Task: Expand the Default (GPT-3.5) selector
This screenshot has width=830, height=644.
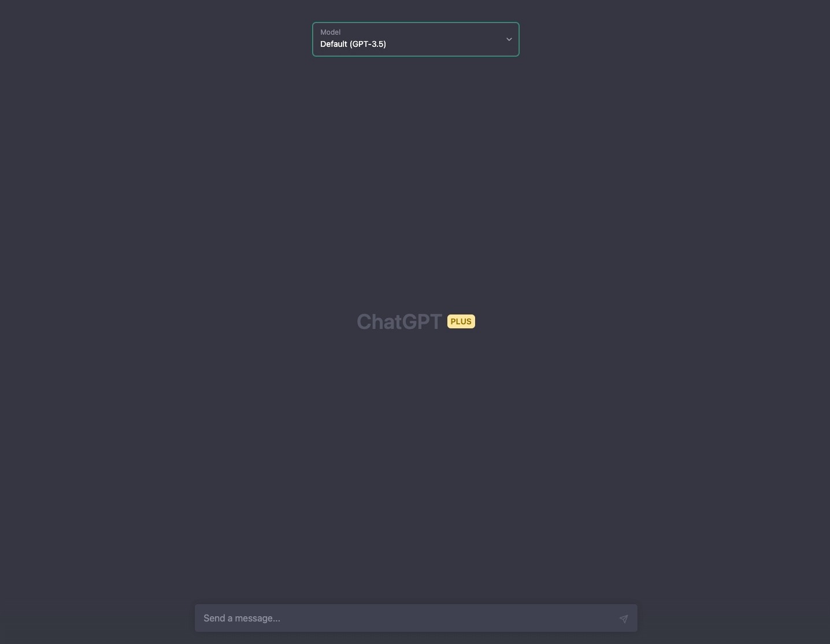Action: pyautogui.click(x=416, y=39)
